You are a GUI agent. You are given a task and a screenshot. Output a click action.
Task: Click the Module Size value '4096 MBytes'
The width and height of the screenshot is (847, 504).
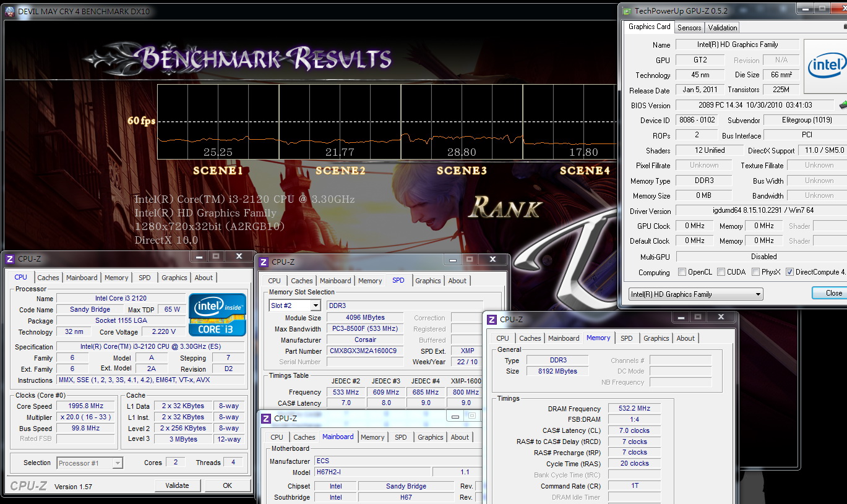tap(365, 318)
